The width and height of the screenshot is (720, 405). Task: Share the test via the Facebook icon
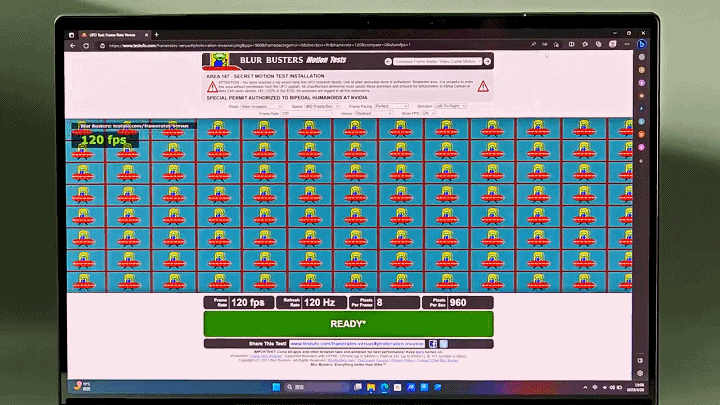pyautogui.click(x=433, y=343)
